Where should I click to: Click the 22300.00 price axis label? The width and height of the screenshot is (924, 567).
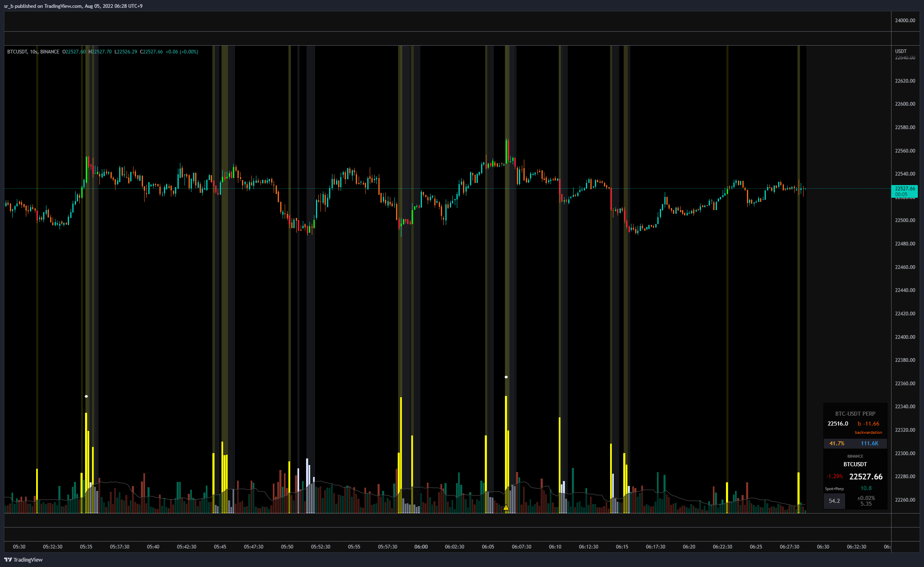(x=905, y=454)
